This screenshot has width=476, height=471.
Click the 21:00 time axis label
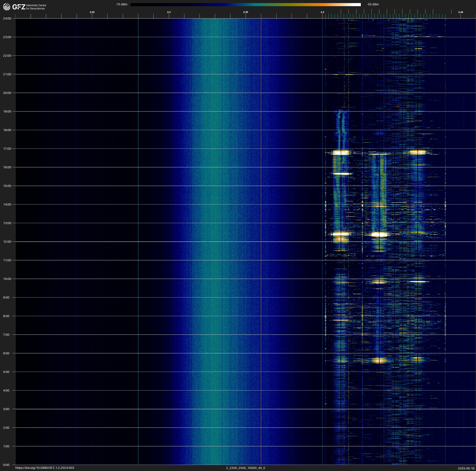pyautogui.click(x=7, y=74)
